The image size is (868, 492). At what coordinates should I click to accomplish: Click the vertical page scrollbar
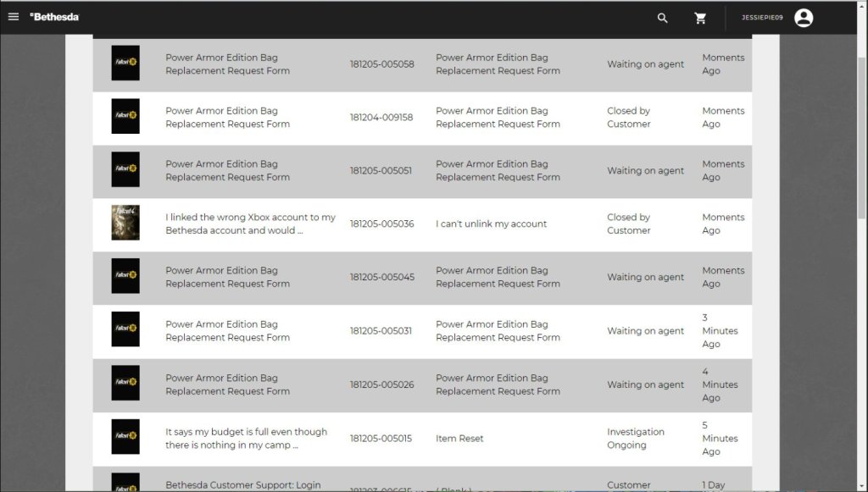[x=861, y=138]
